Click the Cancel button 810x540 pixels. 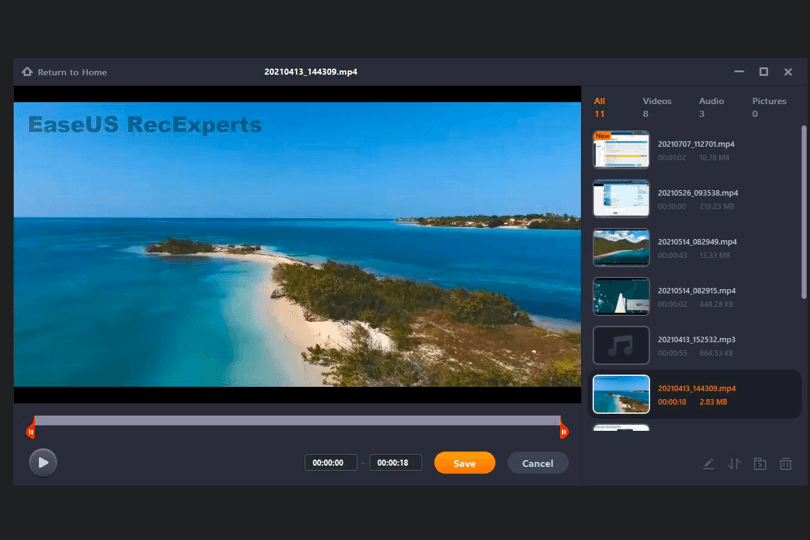pyautogui.click(x=537, y=463)
